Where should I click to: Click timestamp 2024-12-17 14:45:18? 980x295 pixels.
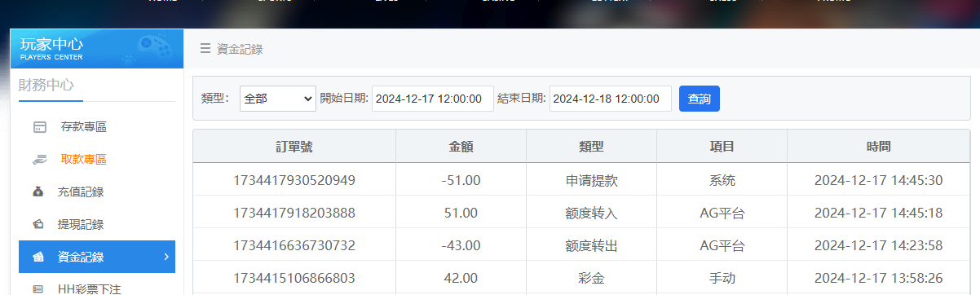[x=879, y=213]
